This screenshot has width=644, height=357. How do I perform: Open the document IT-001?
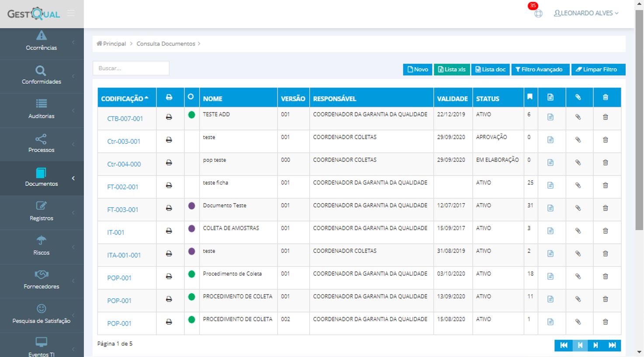116,232
